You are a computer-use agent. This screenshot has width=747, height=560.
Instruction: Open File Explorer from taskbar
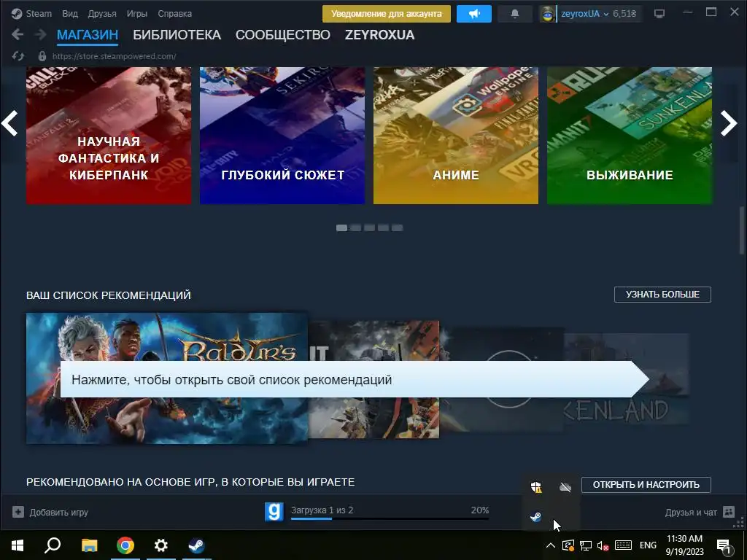click(89, 545)
